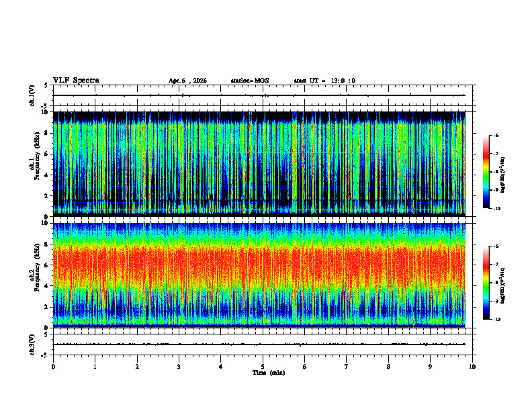Click time axis tick label "3"
The height and width of the screenshot is (411, 532).
(179, 367)
